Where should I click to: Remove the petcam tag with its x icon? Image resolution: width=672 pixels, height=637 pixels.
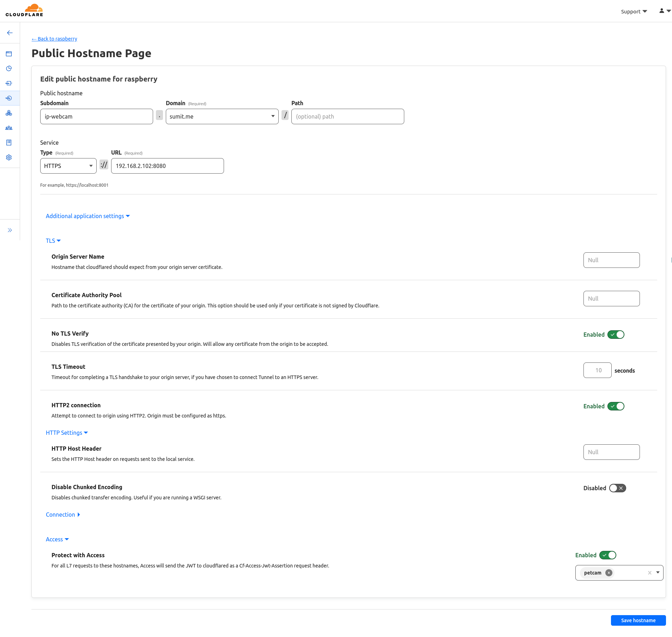(x=609, y=573)
